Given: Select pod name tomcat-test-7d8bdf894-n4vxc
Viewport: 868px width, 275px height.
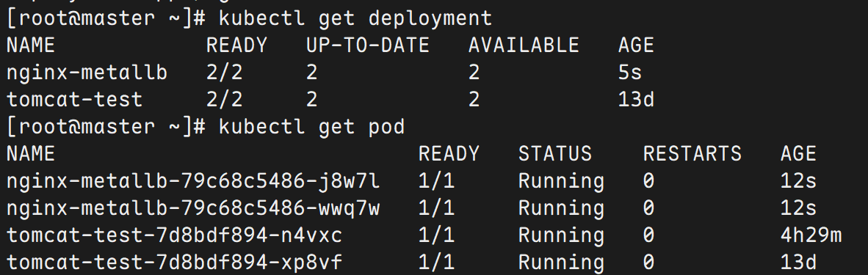Looking at the screenshot, I should [174, 235].
